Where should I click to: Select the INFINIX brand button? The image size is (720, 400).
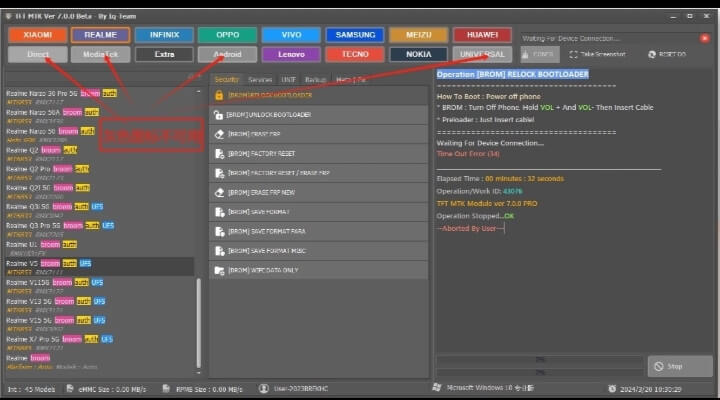coord(164,35)
